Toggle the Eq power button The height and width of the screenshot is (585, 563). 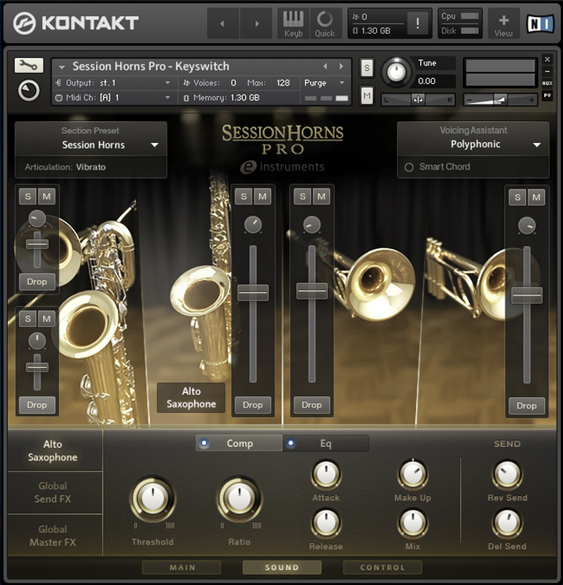pos(291,443)
